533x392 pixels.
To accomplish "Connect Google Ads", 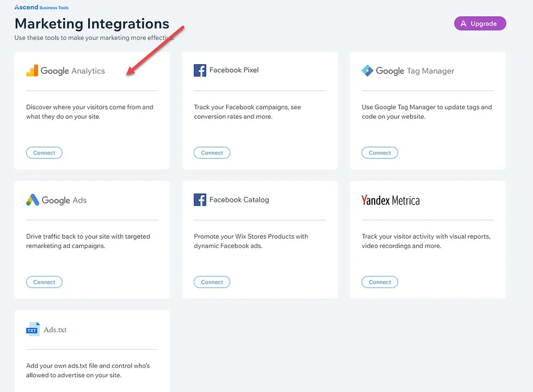I will 44,282.
